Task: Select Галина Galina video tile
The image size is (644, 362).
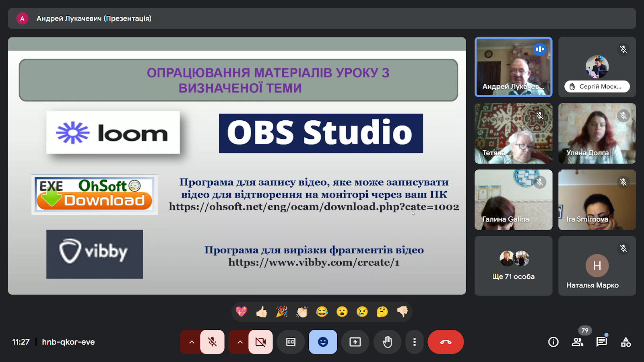Action: (514, 200)
